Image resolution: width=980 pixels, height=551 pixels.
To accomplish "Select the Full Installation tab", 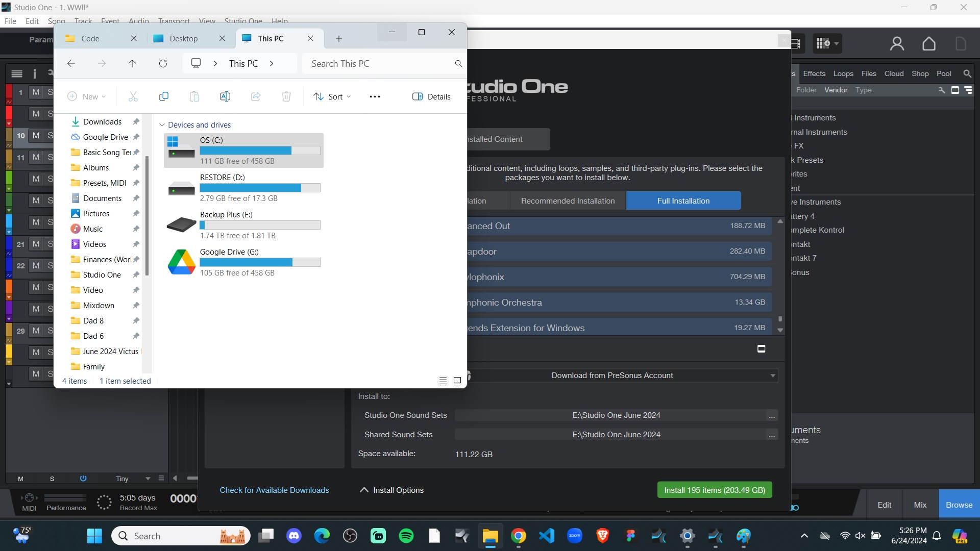I will (x=683, y=201).
